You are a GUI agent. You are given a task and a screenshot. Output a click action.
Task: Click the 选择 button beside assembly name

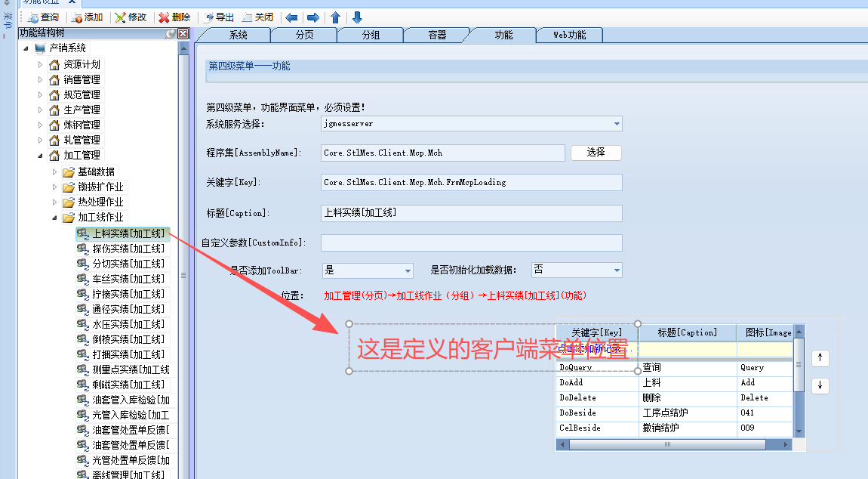[596, 153]
